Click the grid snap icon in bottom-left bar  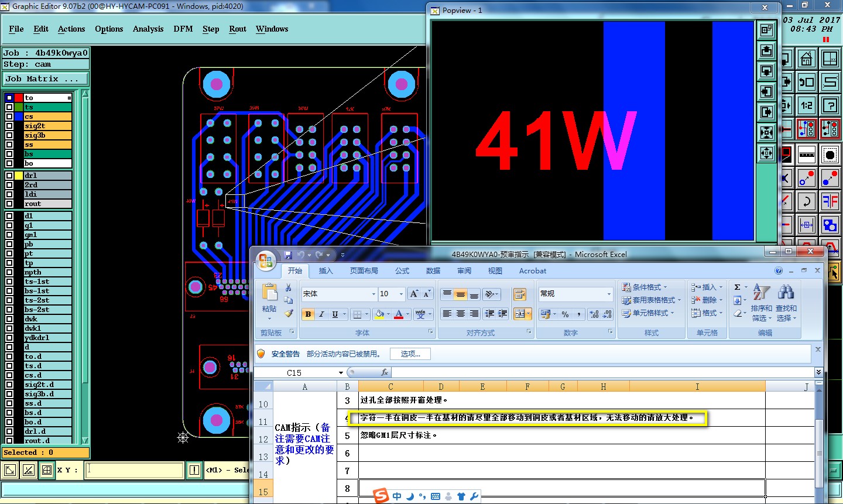coord(47,470)
